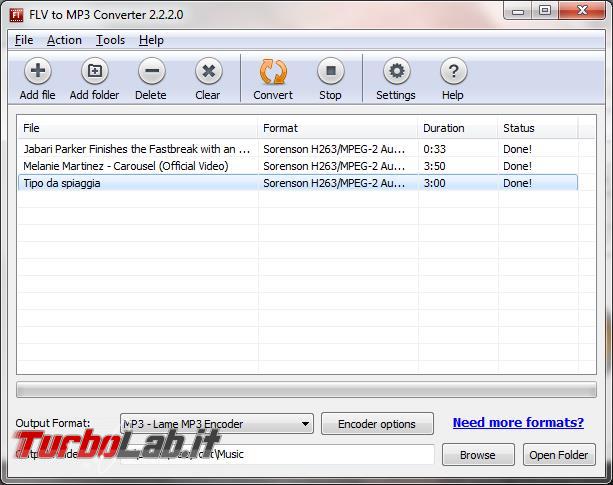This screenshot has height=485, width=613.
Task: Start conversion with the orange Convert icon
Action: [273, 72]
